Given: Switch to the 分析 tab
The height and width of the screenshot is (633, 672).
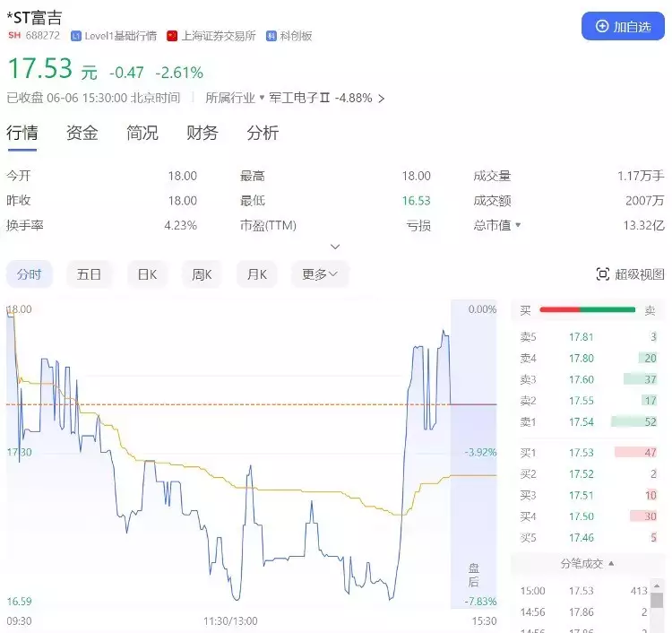Looking at the screenshot, I should tap(263, 133).
